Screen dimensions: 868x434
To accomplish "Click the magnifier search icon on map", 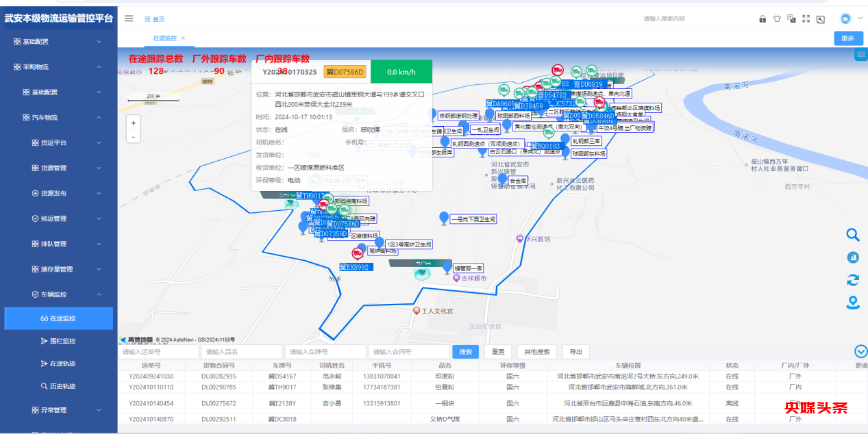I will click(x=853, y=235).
